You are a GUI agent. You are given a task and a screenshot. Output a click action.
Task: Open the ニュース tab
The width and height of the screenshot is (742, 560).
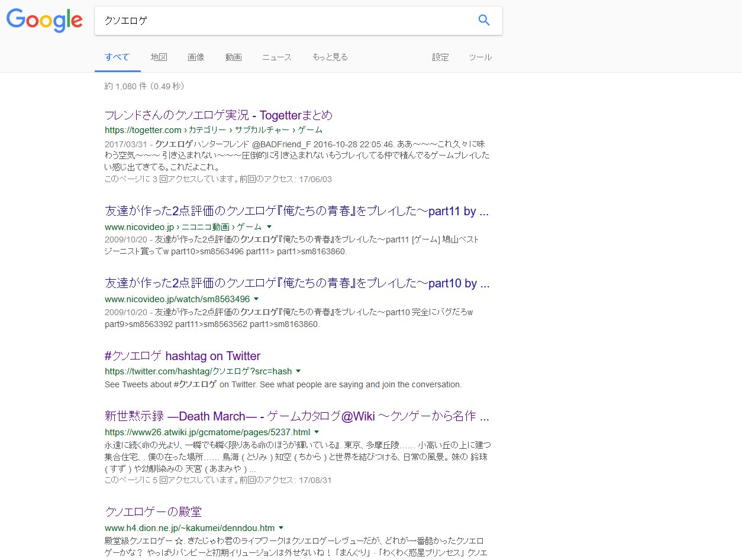click(277, 57)
